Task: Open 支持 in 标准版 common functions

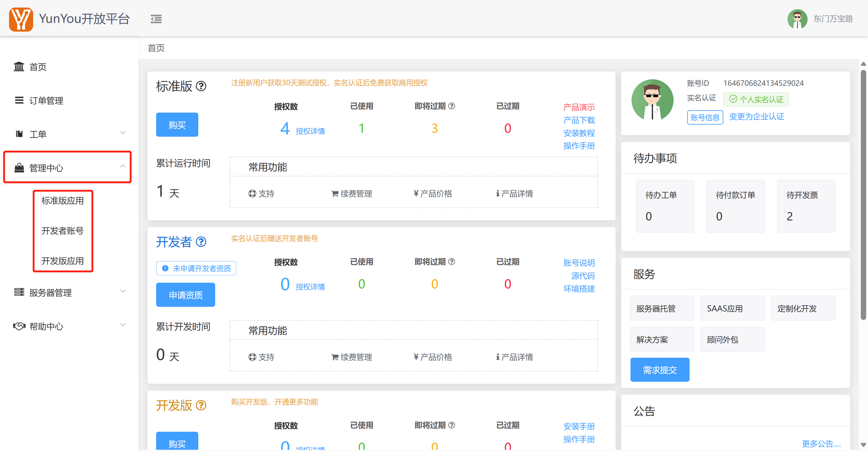Action: tap(261, 194)
